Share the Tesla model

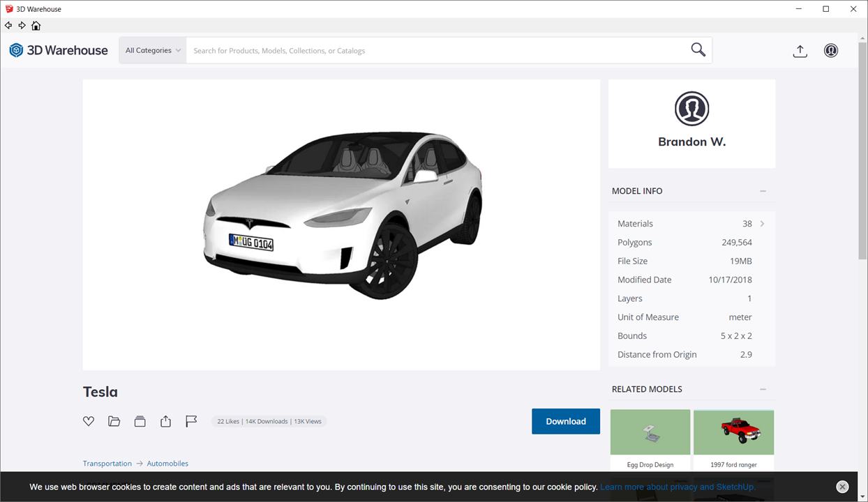click(x=165, y=421)
